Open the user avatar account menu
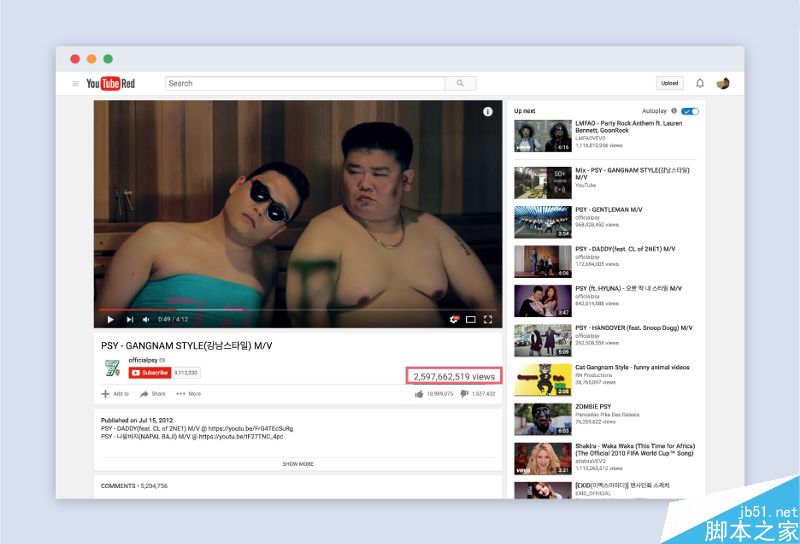The height and width of the screenshot is (544, 800). tap(722, 83)
